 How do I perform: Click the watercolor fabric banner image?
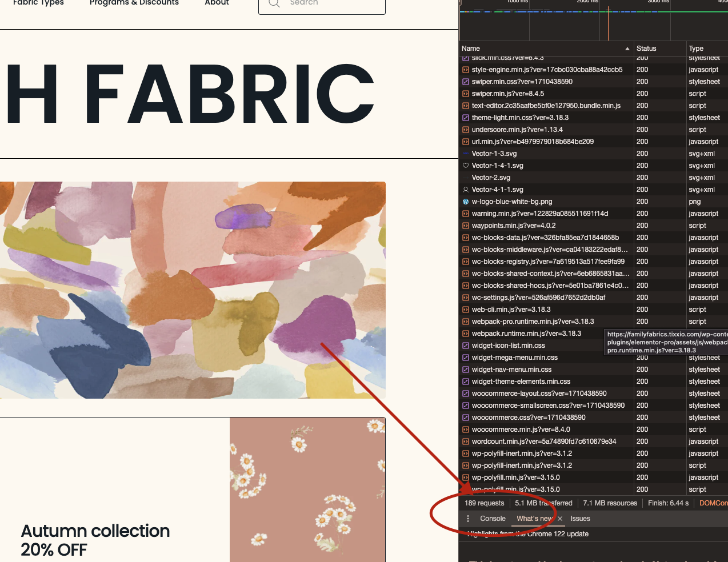[193, 290]
